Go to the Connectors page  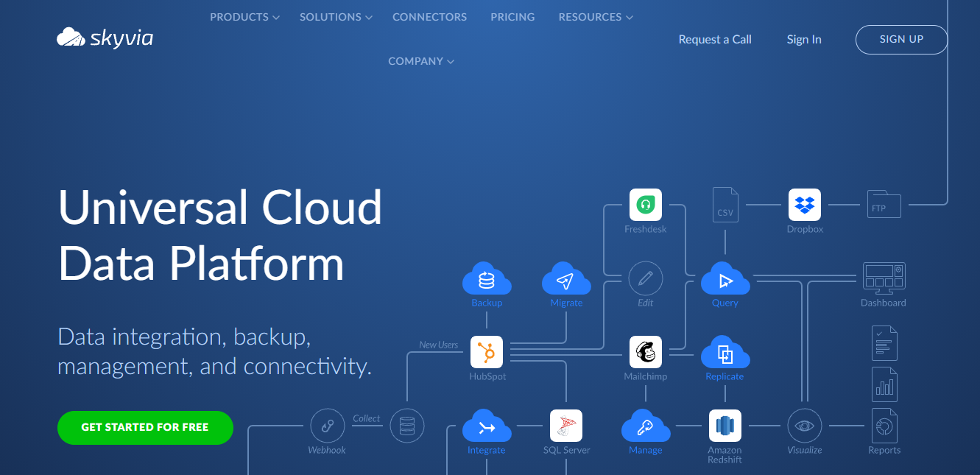[430, 17]
